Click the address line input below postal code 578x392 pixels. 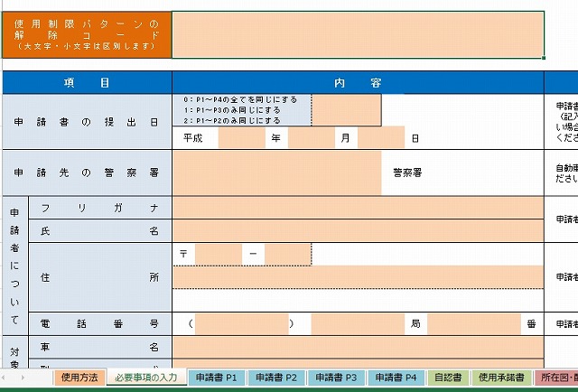pos(358,277)
